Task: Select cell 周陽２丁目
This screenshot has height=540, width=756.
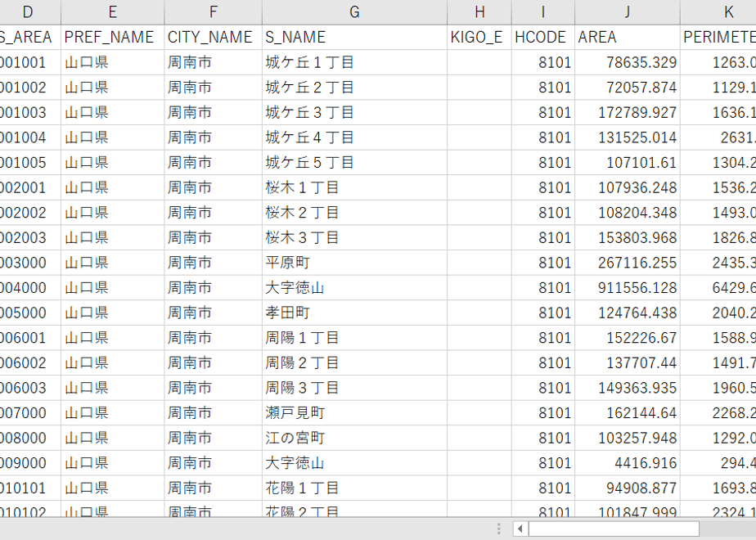Action: point(354,363)
